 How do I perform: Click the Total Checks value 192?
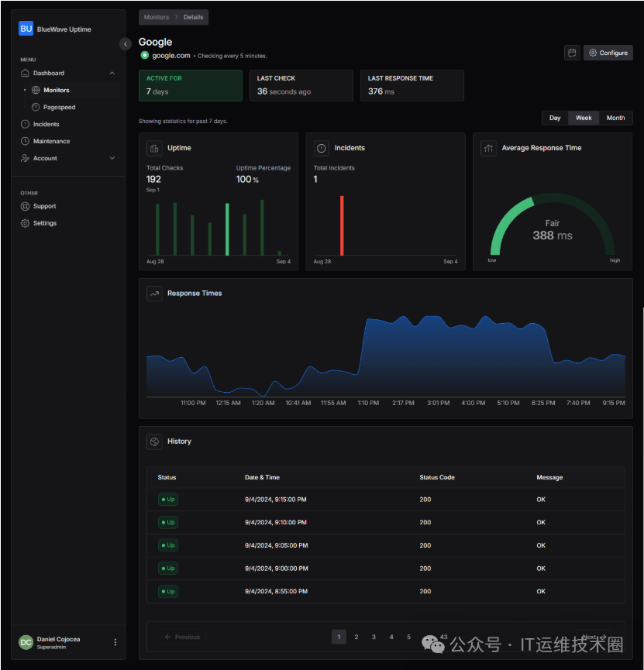[153, 180]
